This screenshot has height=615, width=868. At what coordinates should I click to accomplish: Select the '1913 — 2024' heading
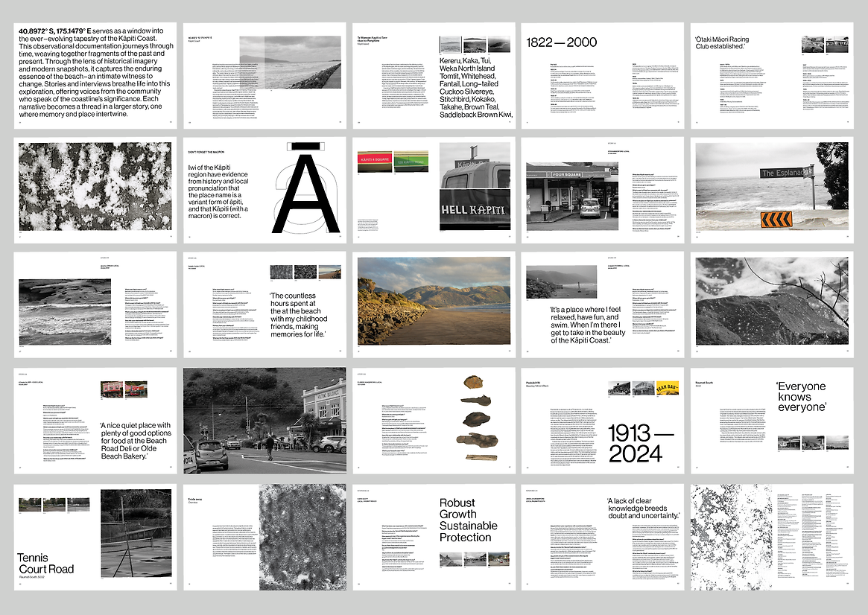[x=635, y=443]
